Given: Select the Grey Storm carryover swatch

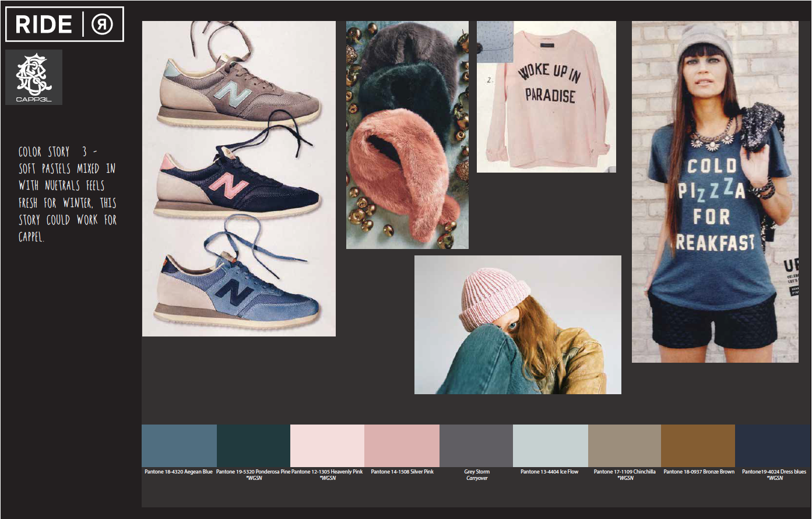Looking at the screenshot, I should pos(476,446).
